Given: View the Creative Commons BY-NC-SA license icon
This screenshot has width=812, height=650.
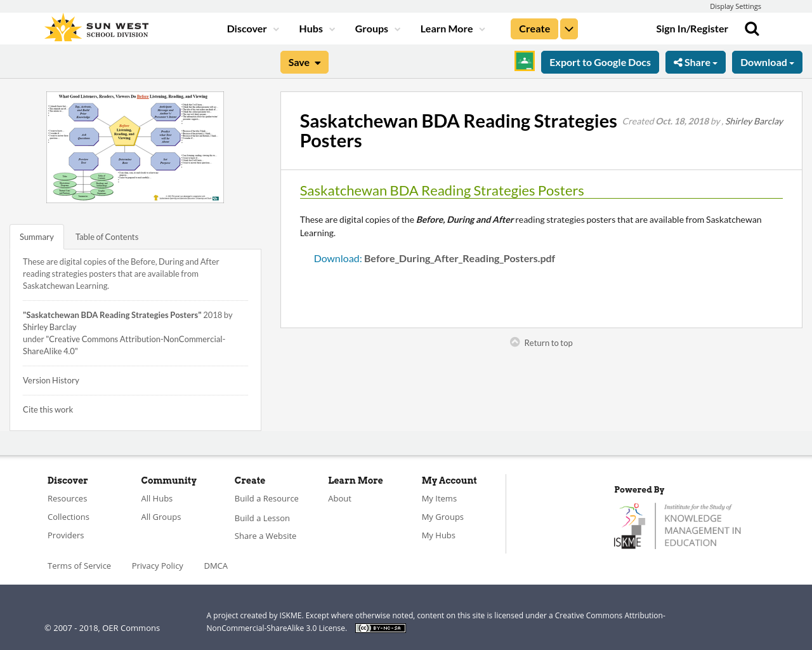Looking at the screenshot, I should [x=380, y=627].
